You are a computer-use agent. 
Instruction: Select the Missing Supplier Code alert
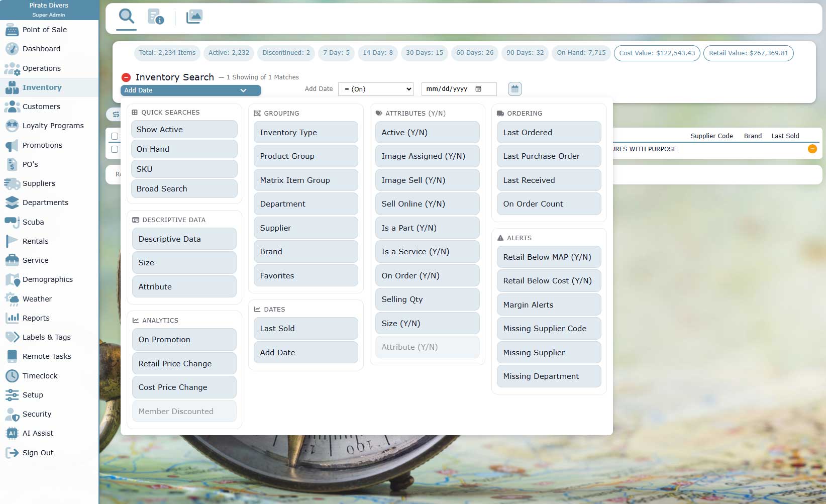point(549,329)
